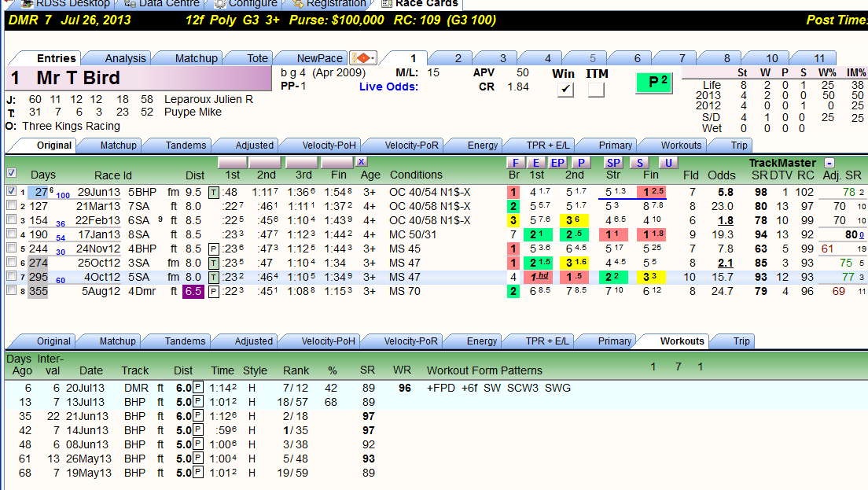Click the F pace button above Br
The width and height of the screenshot is (868, 490).
click(x=515, y=163)
